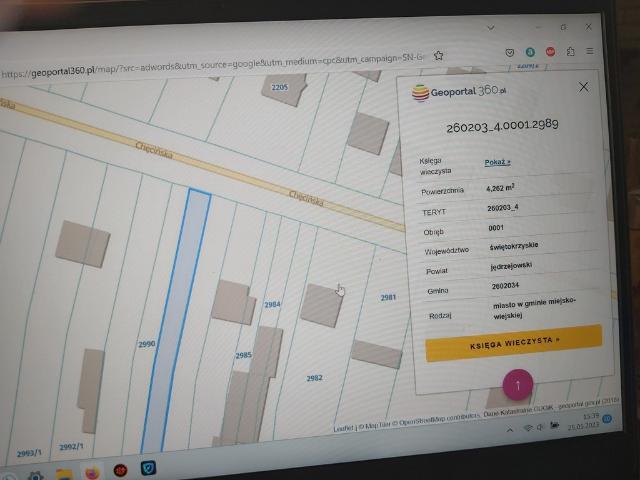
Task: Open Firefox from the taskbar
Action: (91, 471)
